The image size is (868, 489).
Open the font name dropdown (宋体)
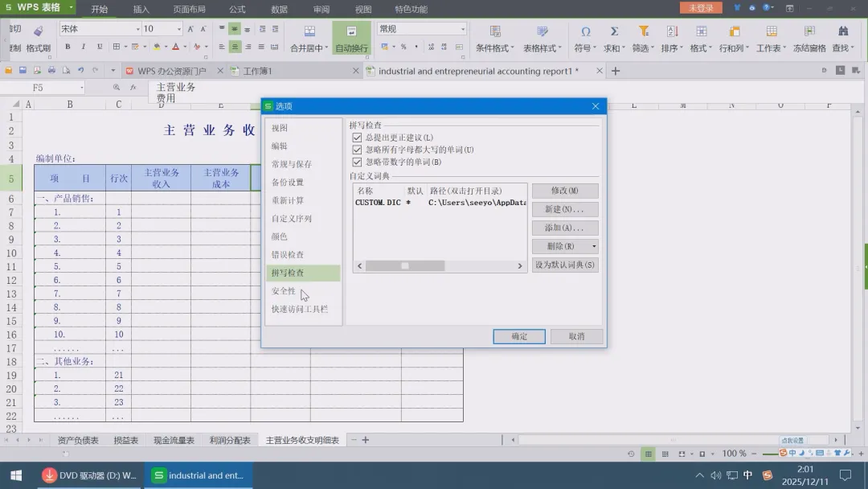pyautogui.click(x=138, y=29)
